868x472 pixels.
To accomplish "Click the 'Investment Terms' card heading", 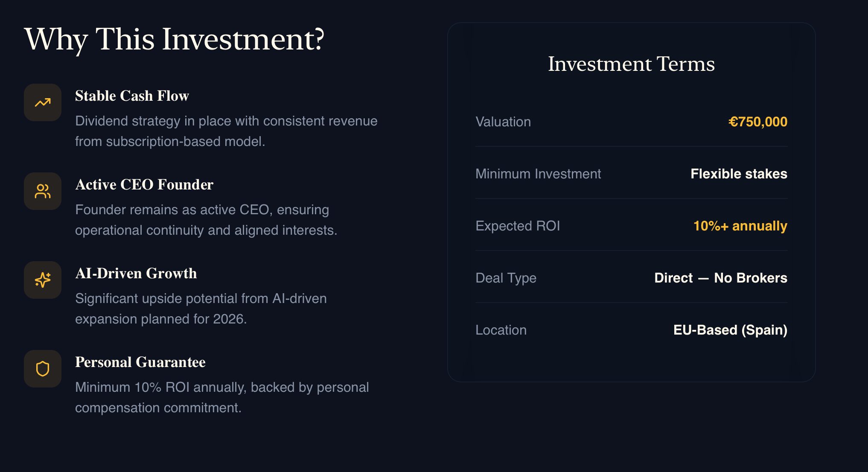I will (631, 64).
